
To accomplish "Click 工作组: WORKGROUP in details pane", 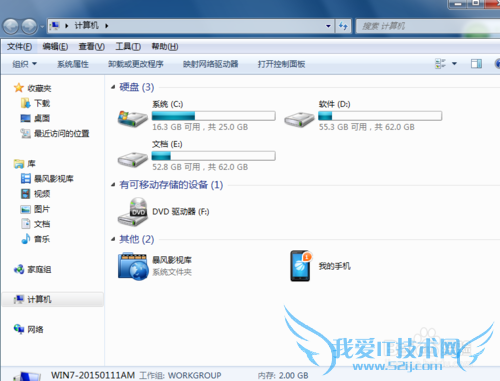I will pos(180,375).
